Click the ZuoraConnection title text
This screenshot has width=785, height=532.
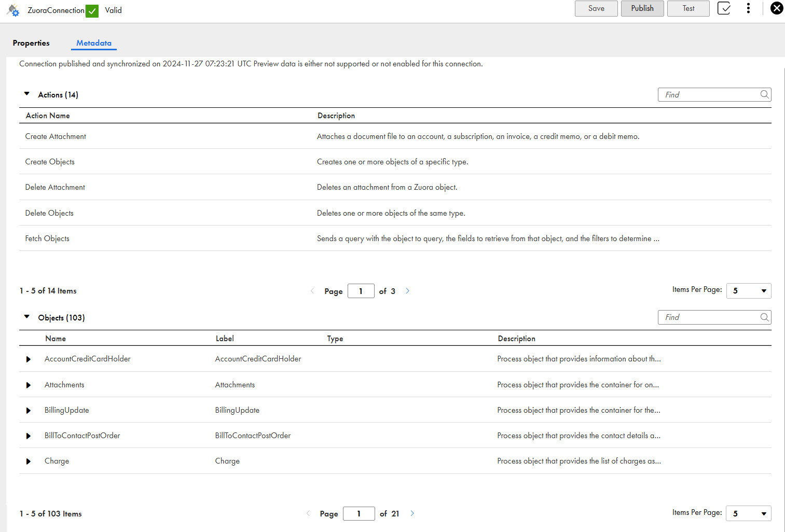56,10
